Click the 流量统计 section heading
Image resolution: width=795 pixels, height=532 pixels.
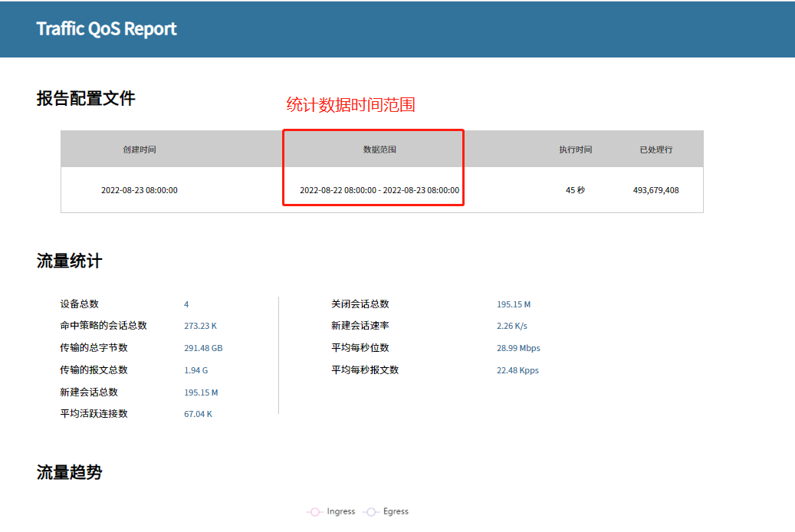click(69, 261)
